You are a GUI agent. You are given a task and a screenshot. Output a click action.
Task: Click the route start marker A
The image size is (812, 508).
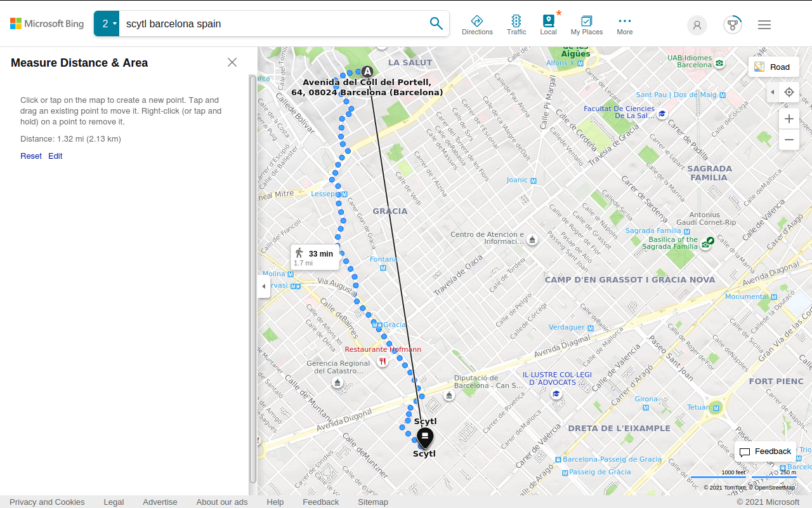[x=367, y=71]
